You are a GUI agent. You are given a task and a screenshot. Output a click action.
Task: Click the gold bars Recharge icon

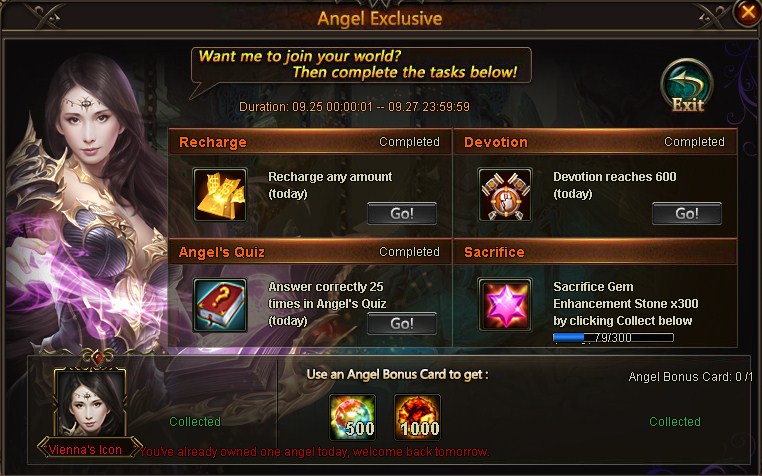[x=220, y=194]
